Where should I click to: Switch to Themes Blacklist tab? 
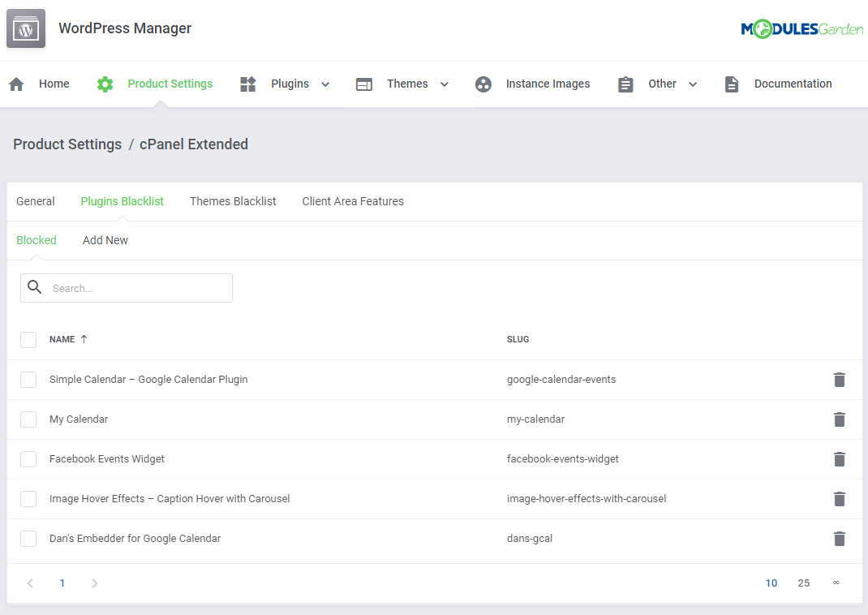pos(233,201)
